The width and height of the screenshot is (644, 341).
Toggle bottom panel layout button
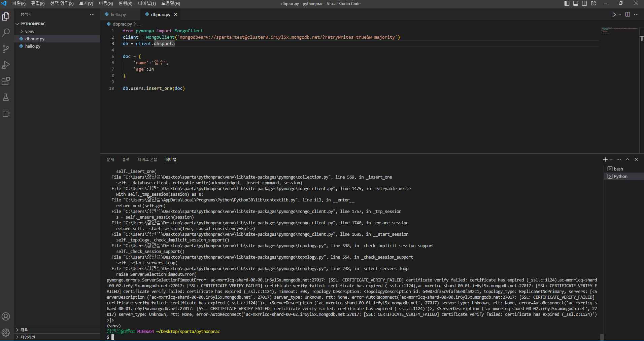576,3
